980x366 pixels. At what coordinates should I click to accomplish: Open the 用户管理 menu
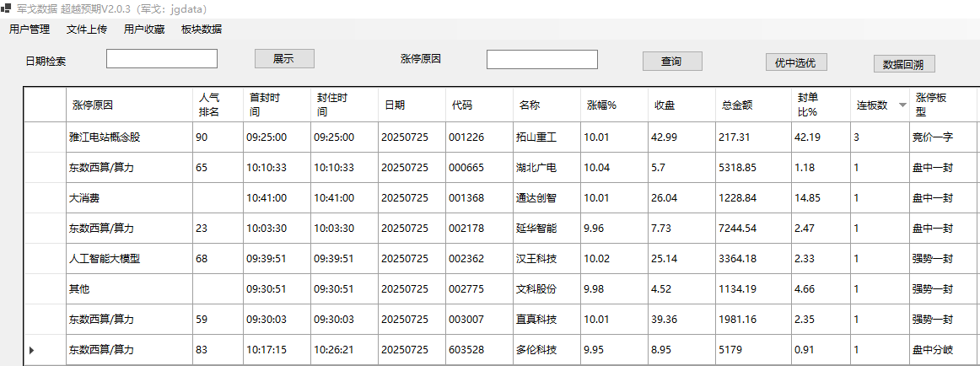[x=30, y=30]
